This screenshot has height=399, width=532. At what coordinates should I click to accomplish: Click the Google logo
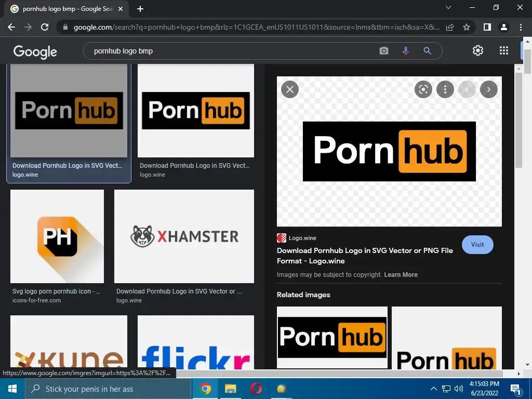(35, 51)
